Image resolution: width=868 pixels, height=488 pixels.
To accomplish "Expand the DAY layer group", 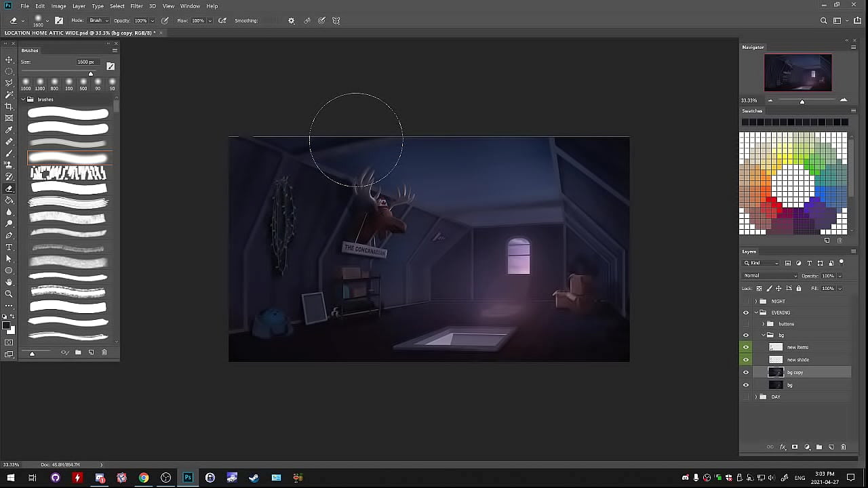I will coord(756,396).
